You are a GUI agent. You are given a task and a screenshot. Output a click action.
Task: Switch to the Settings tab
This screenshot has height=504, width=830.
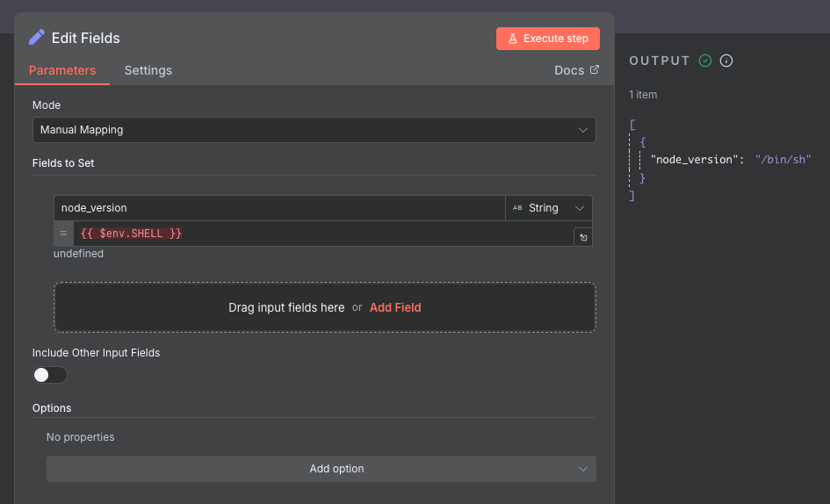pos(148,70)
